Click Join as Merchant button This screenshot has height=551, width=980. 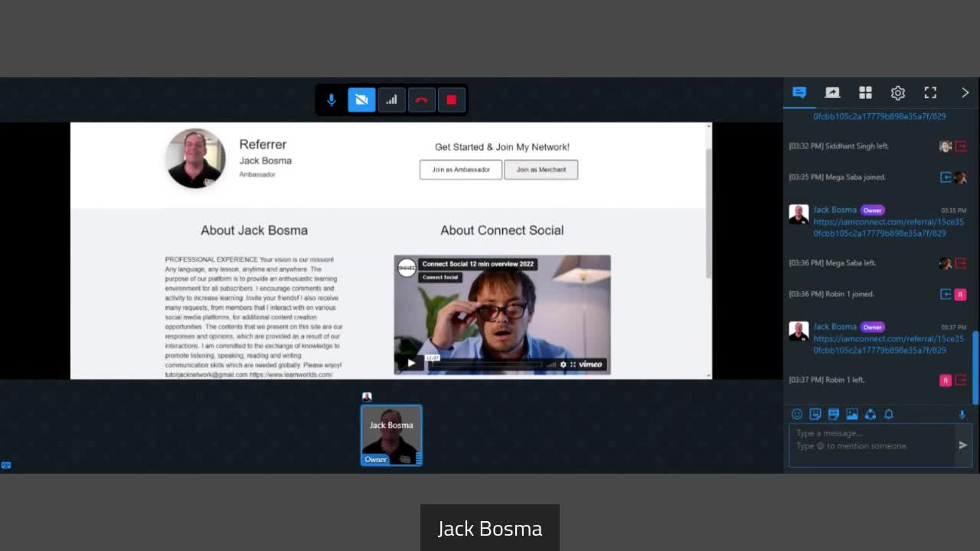click(x=541, y=169)
